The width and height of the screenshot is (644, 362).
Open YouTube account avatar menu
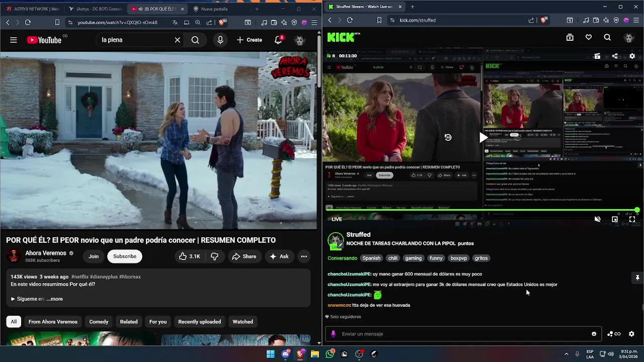click(300, 40)
